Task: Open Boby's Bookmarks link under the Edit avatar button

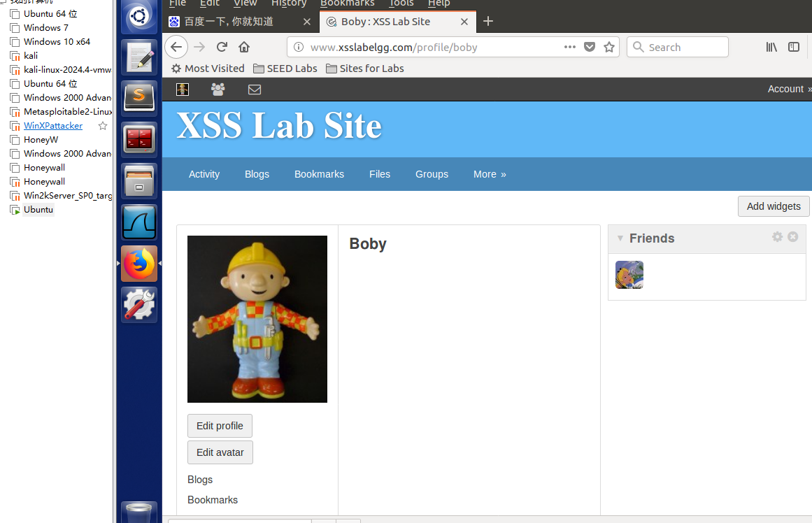Action: [213, 500]
